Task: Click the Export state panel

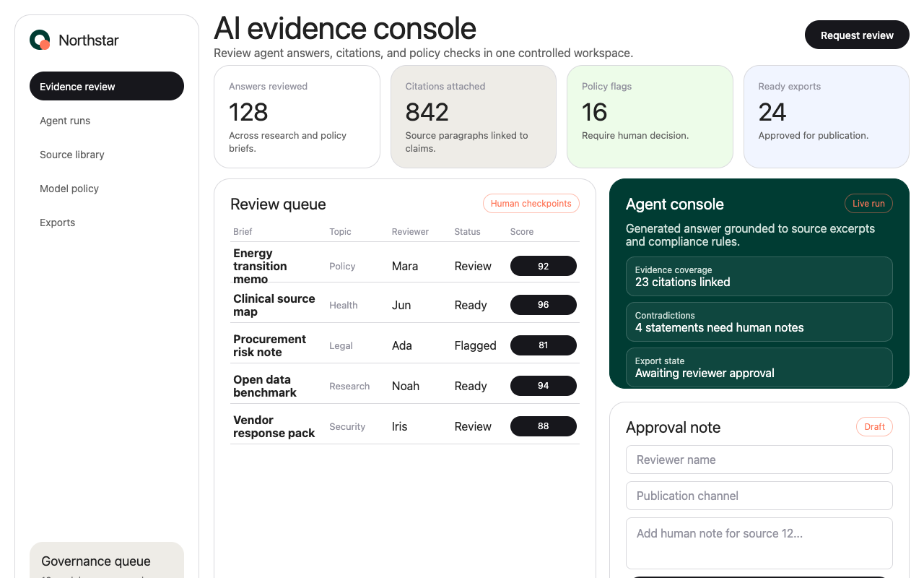Action: pyautogui.click(x=759, y=367)
